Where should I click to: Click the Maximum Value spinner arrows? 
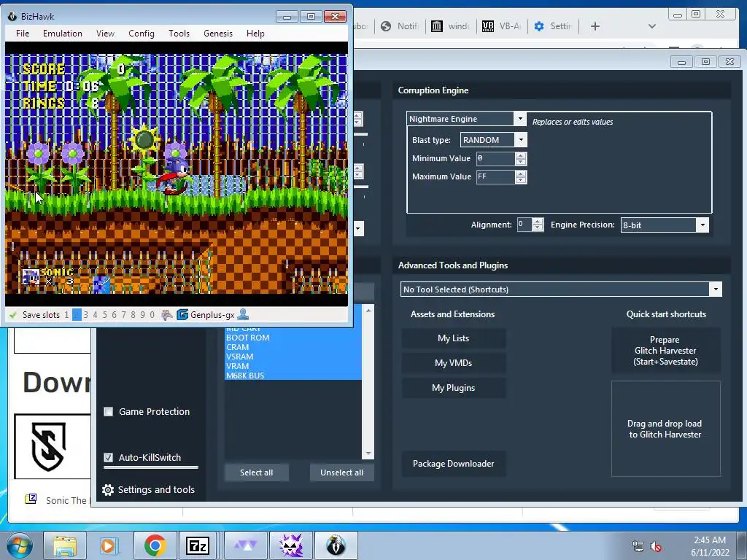pos(521,176)
